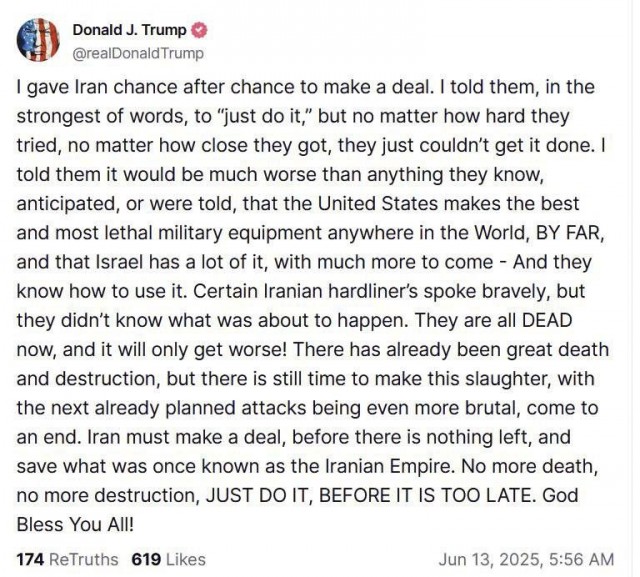Open the flag-themed profile avatar
640x577 pixels.
(x=38, y=40)
